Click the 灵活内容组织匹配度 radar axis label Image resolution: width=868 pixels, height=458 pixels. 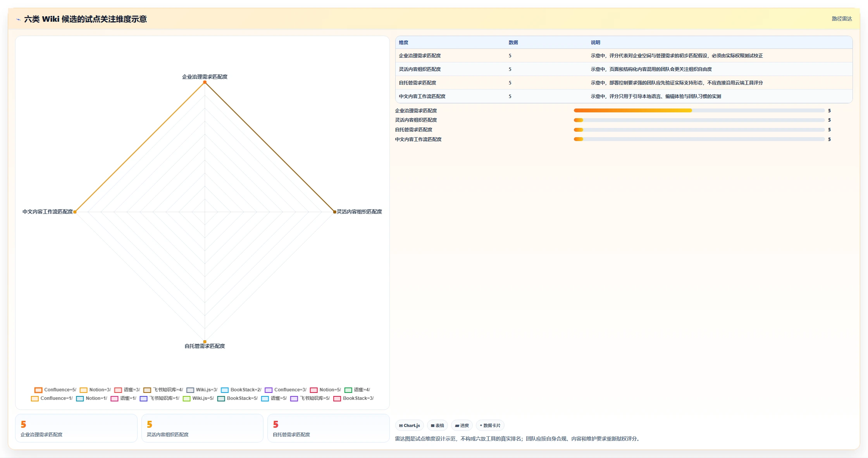(359, 212)
